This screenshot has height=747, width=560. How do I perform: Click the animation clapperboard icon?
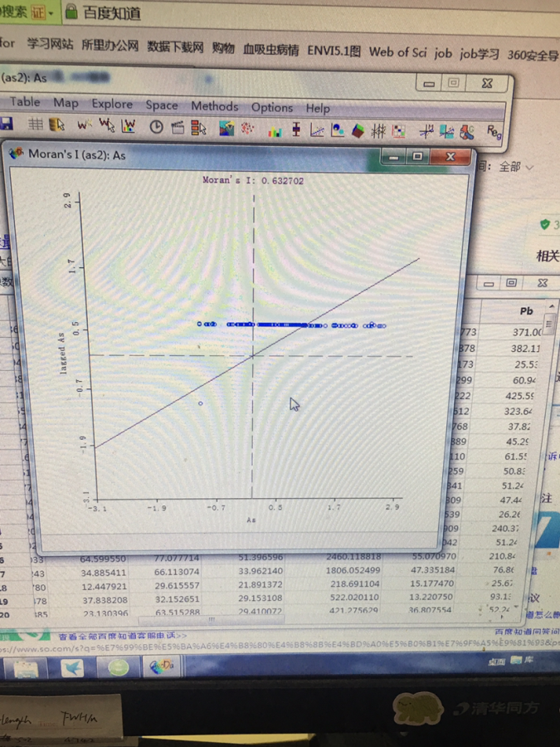click(x=178, y=127)
